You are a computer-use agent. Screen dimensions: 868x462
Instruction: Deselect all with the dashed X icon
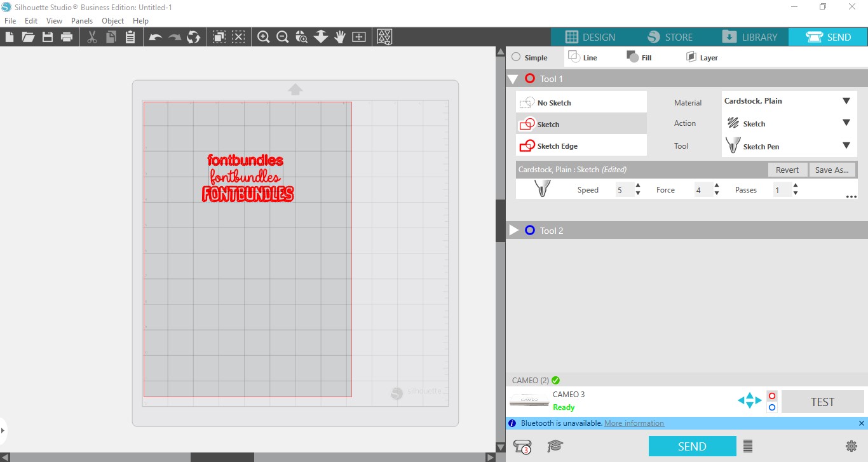[x=238, y=37]
